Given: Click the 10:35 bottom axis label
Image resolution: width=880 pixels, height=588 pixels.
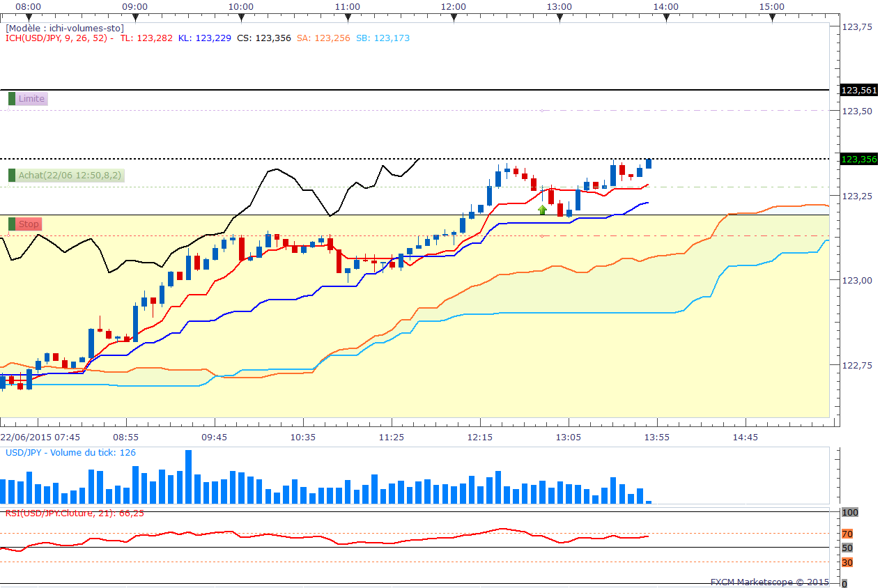Looking at the screenshot, I should (x=303, y=438).
